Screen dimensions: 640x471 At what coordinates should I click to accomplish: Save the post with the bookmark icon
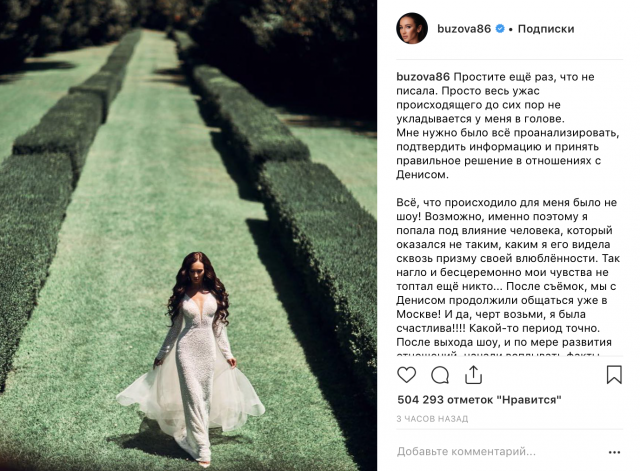(614, 375)
